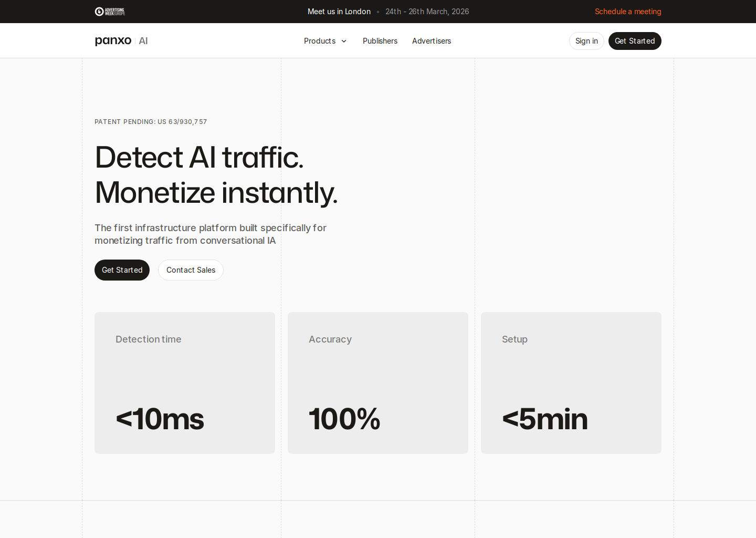
Task: Select the Accuracy stat card
Action: (x=377, y=382)
